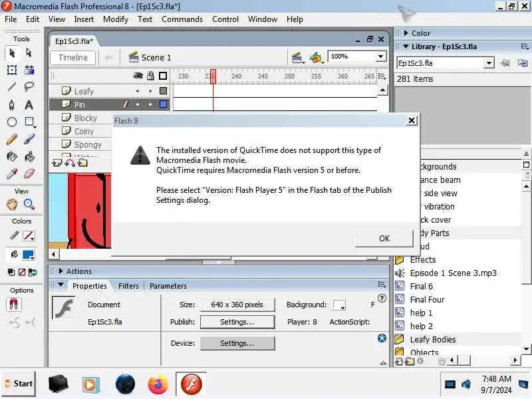532x399 pixels.
Task: Select the Gradient Transform tool
Action: point(29,70)
